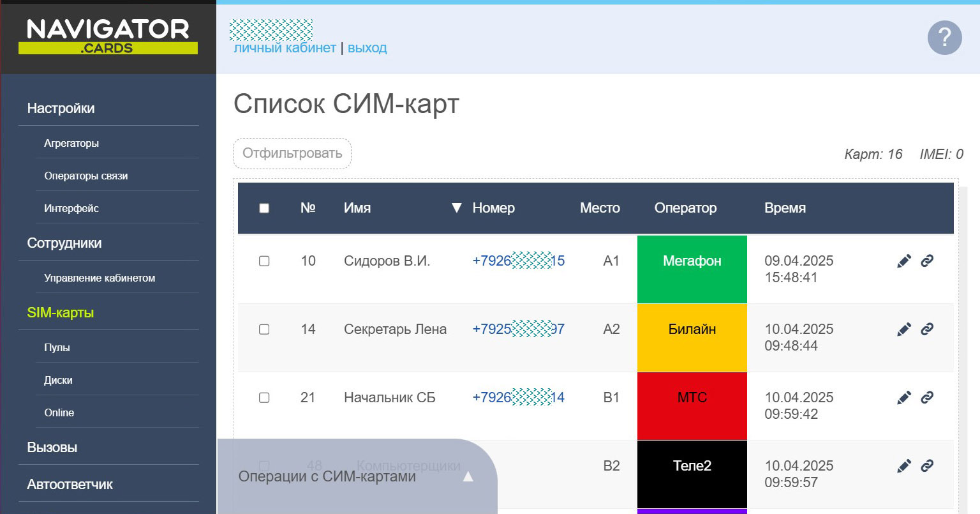Screen dimensions: 980x514
Task: Log out via the выход link
Action: tap(367, 48)
